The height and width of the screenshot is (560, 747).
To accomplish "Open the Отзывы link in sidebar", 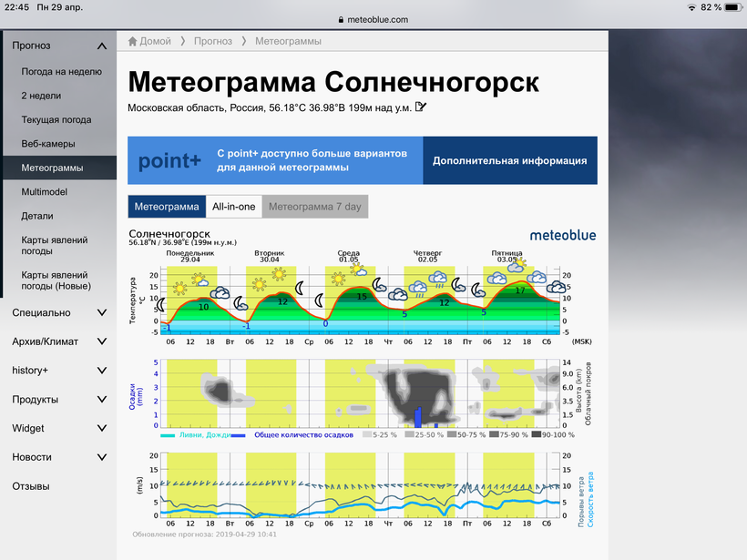I will pyautogui.click(x=31, y=486).
